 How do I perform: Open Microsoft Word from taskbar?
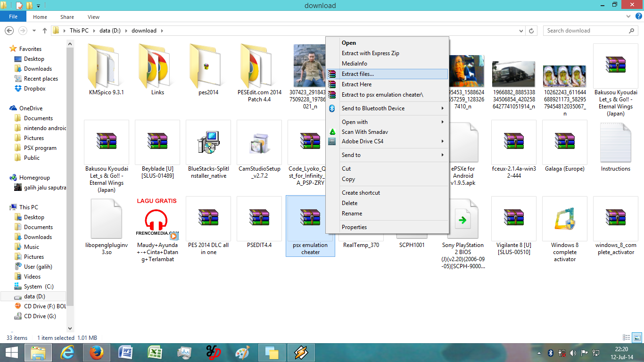[126, 353]
